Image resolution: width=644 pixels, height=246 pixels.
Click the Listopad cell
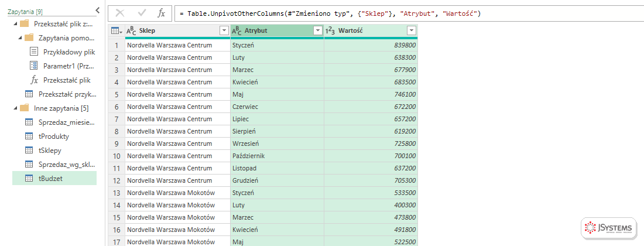[x=278, y=168]
